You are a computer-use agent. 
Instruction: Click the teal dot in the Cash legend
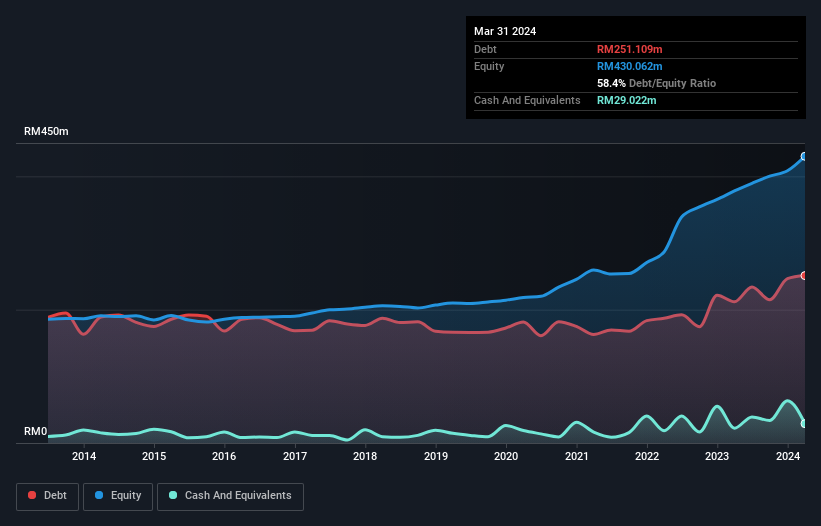[173, 495]
